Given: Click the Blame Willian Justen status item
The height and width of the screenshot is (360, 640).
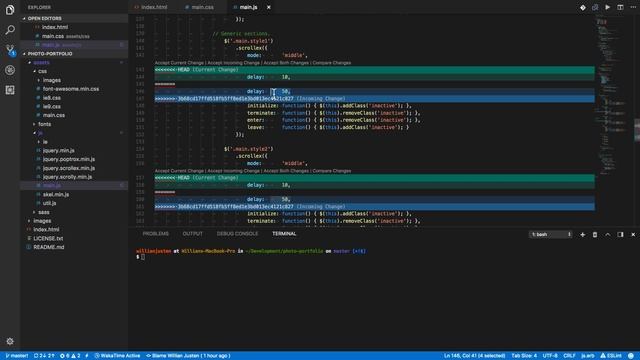Looking at the screenshot, I should 188,356.
